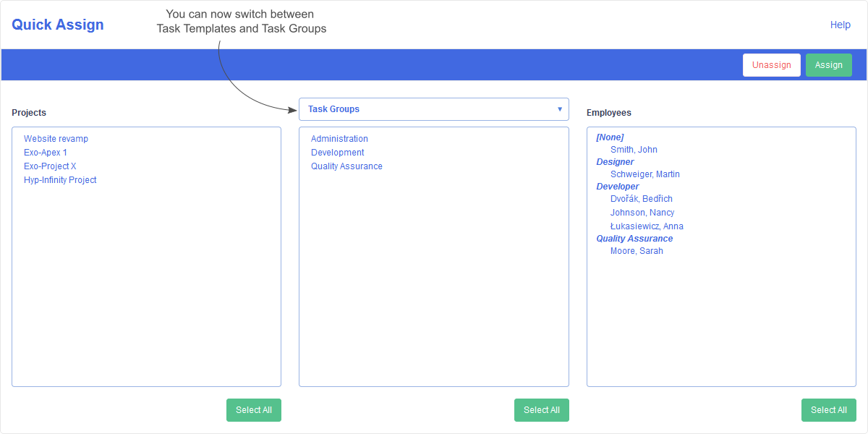Select employee Johnson, Nancy
This screenshot has width=868, height=434.
642,213
